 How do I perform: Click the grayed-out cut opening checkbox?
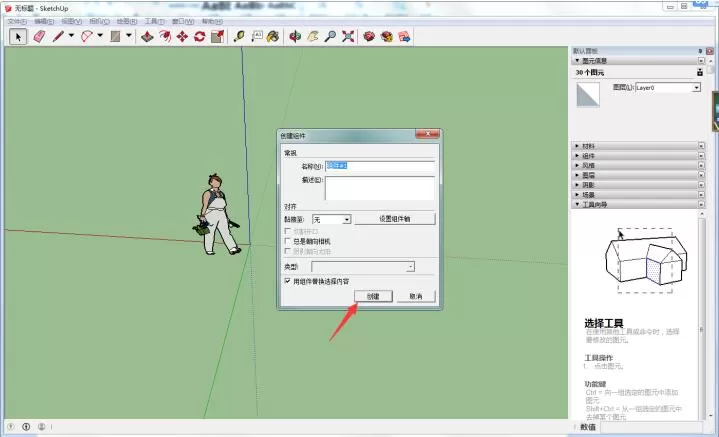(x=288, y=231)
